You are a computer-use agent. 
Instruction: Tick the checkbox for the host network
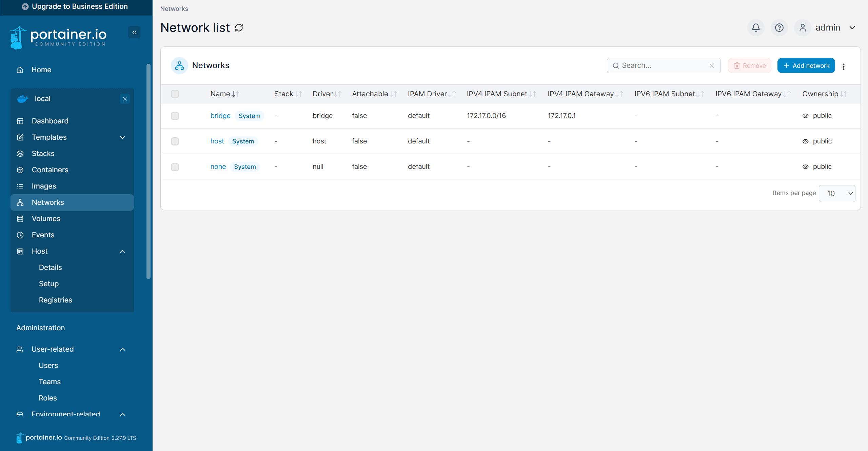pos(175,141)
